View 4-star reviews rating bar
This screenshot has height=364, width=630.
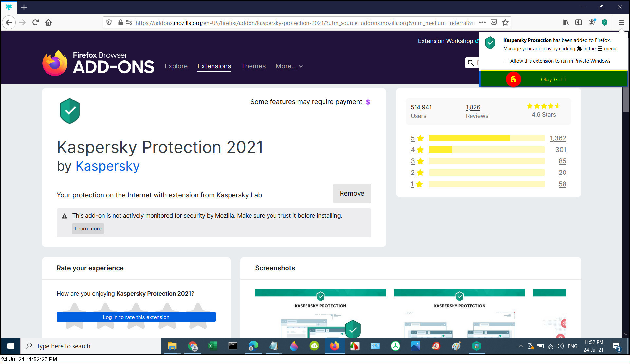487,150
